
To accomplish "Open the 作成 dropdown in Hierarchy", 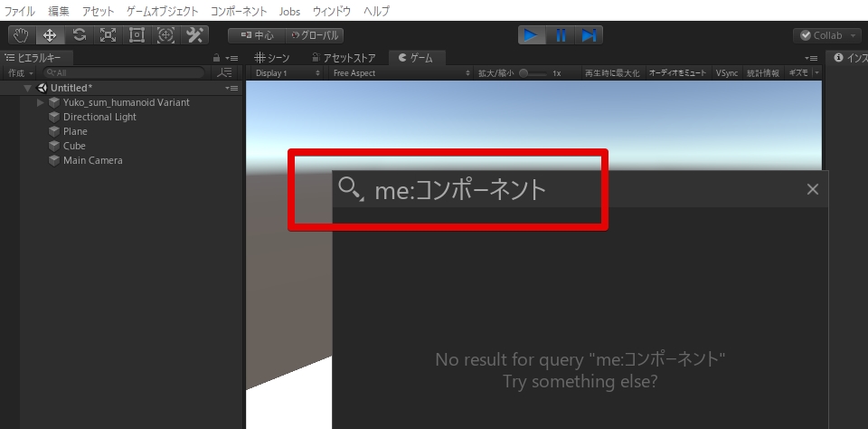I will click(x=21, y=73).
